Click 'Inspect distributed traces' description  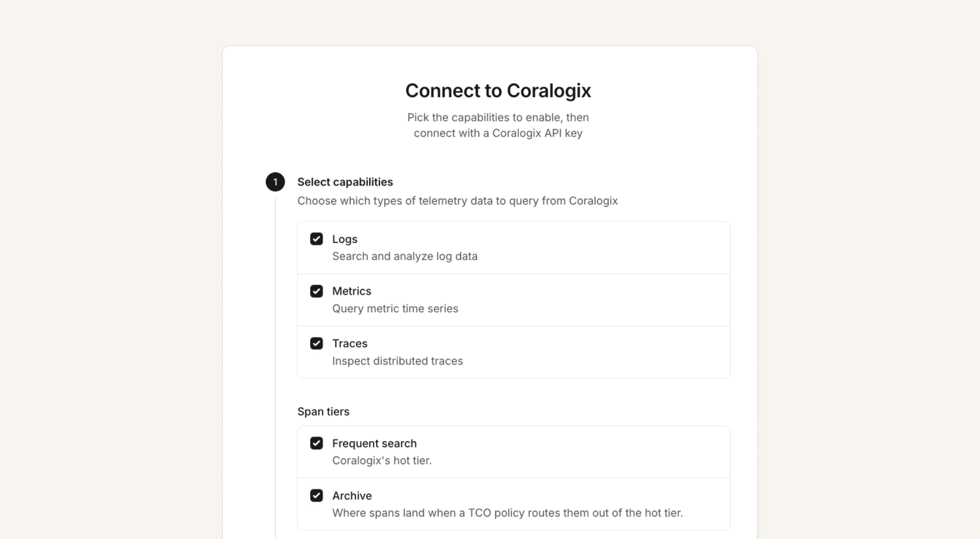tap(397, 361)
